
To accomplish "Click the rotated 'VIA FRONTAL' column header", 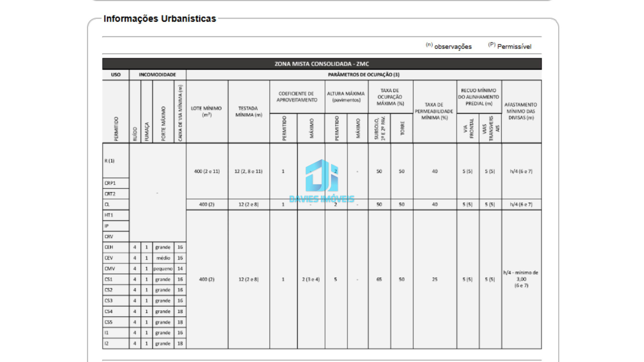I will tap(468, 128).
